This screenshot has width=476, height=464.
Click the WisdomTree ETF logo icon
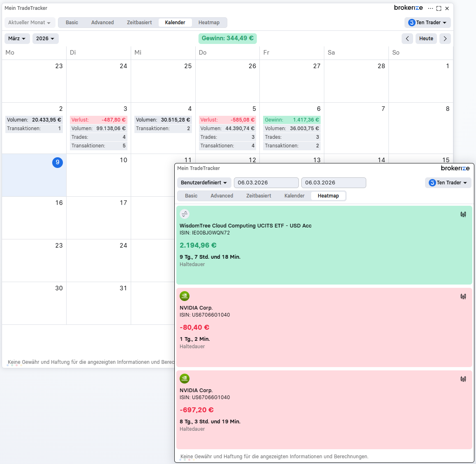(x=185, y=214)
